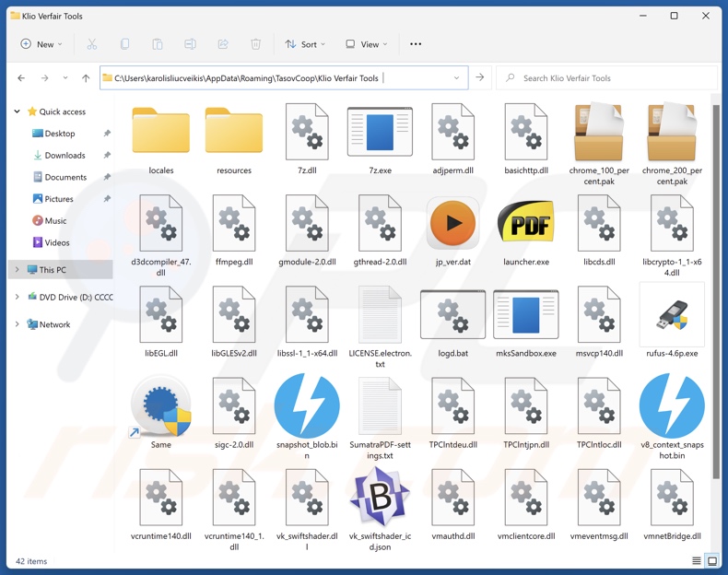Open the See more three-dots menu
This screenshot has width=728, height=575.
click(x=416, y=44)
